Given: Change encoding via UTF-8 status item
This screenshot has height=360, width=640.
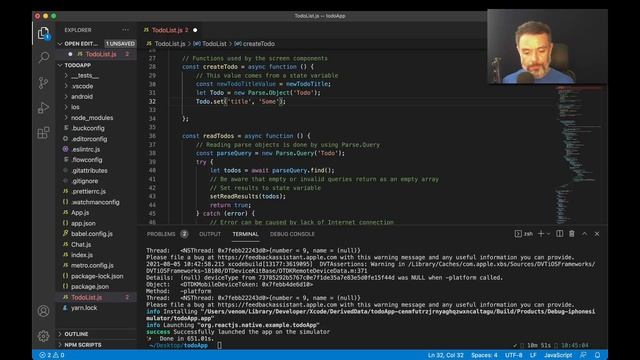Looking at the screenshot, I should [x=514, y=355].
